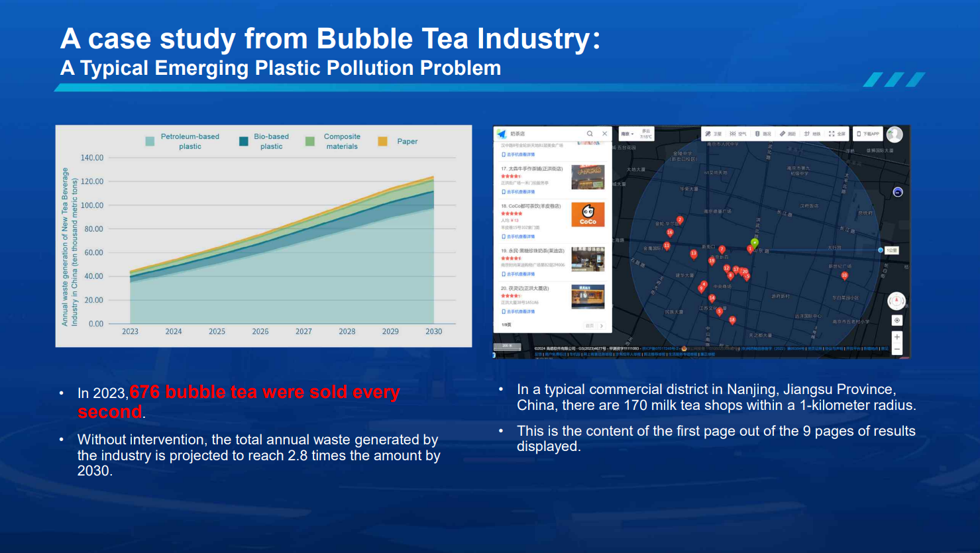Image resolution: width=980 pixels, height=553 pixels.
Task: Zoom out with the minus button
Action: click(897, 349)
